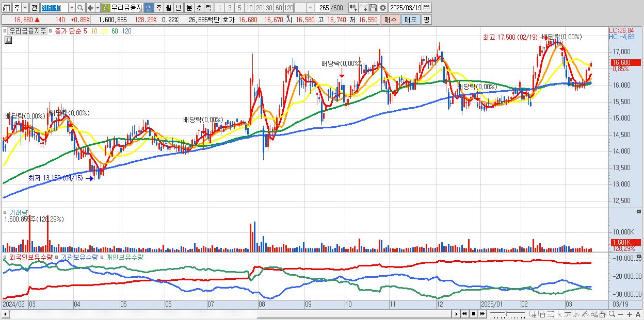Choose interval 5 button
Viewport: 644px width, 320px height.
239,8
